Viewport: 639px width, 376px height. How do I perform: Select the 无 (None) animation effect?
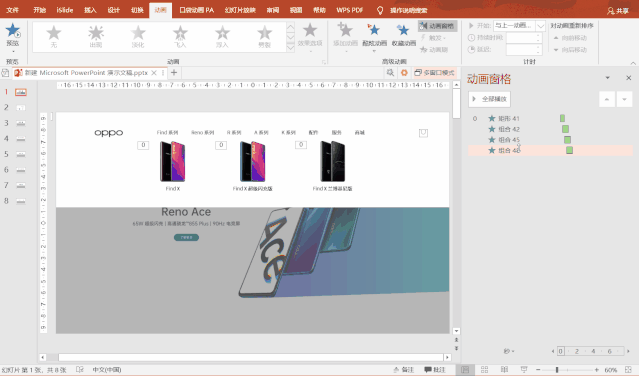click(x=53, y=37)
